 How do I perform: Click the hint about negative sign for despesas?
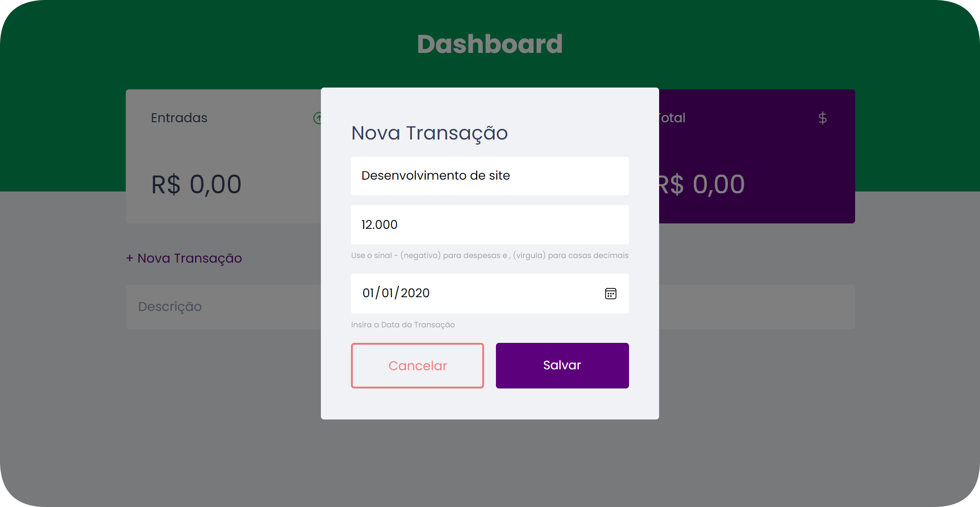(x=489, y=255)
